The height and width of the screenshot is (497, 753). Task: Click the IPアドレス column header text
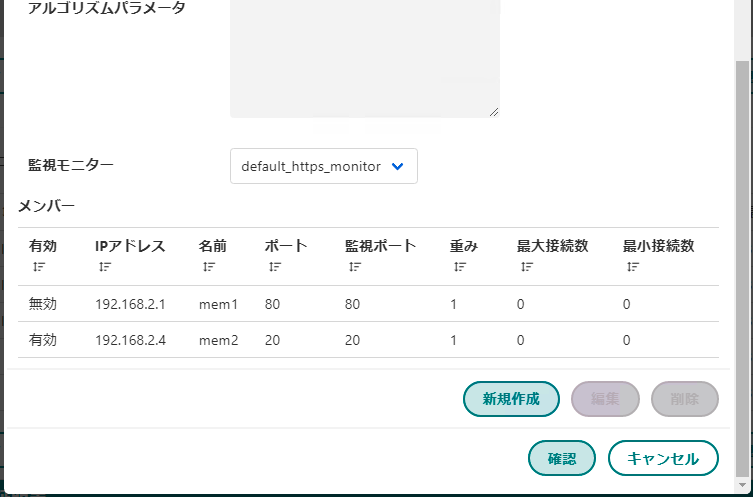130,246
